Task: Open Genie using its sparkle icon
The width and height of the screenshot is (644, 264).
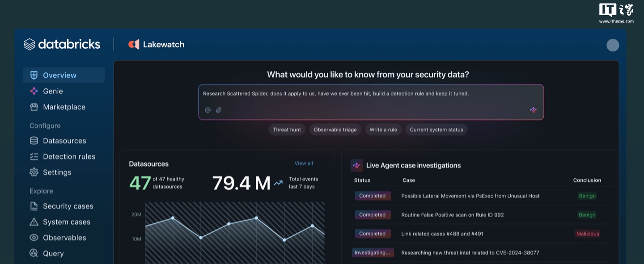Action: (34, 91)
